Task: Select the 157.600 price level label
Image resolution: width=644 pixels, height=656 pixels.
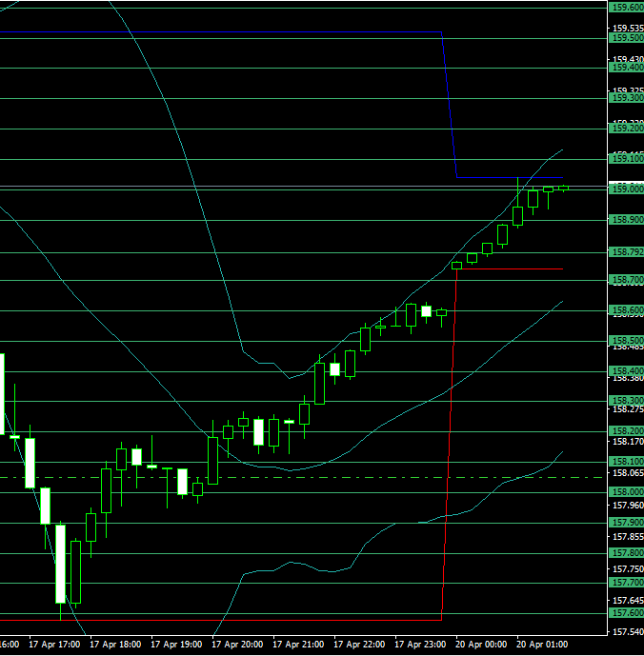Action: pyautogui.click(x=625, y=613)
